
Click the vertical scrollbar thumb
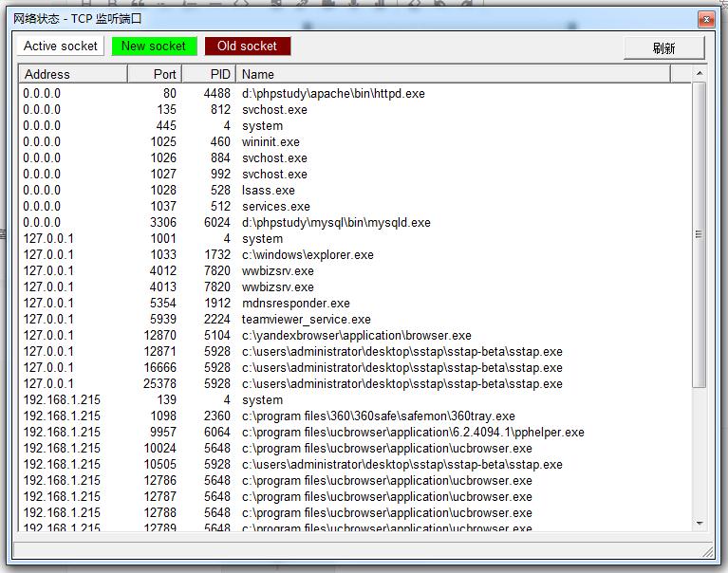coord(700,234)
